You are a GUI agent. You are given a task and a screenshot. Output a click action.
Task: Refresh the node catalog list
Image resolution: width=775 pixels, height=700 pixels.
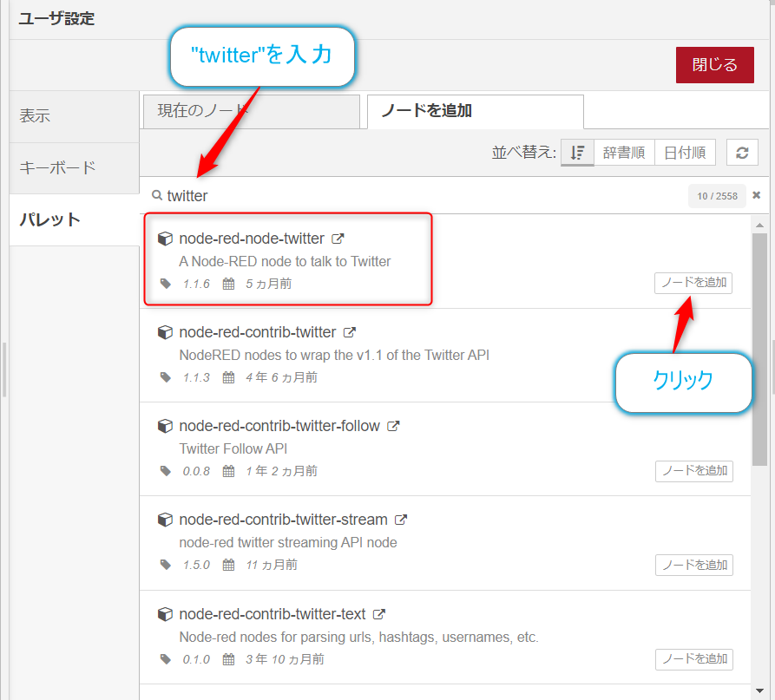point(742,153)
